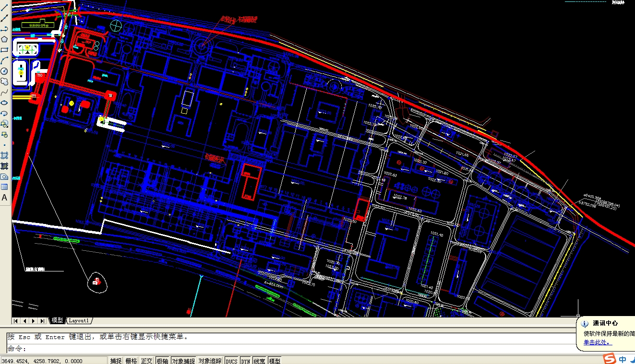Viewport: 635px width, 364px height.
Task: Click the 通讯中心 balloon title
Action: [606, 323]
